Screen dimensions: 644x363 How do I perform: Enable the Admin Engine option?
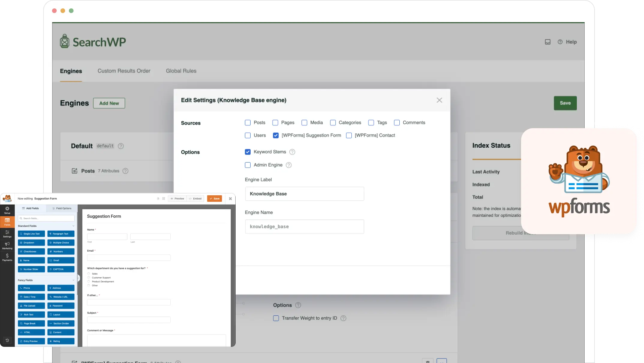pyautogui.click(x=248, y=165)
